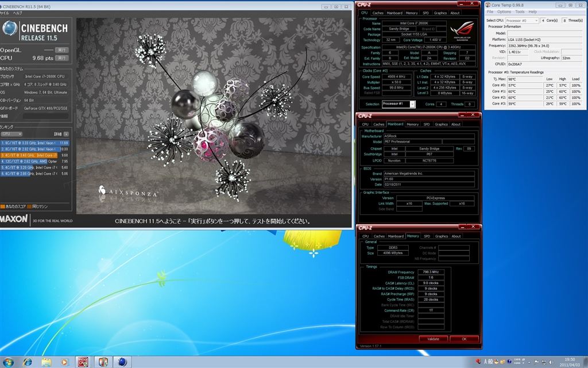Launch Internet Explorer from the taskbar
The height and width of the screenshot is (368, 588).
pyautogui.click(x=27, y=362)
